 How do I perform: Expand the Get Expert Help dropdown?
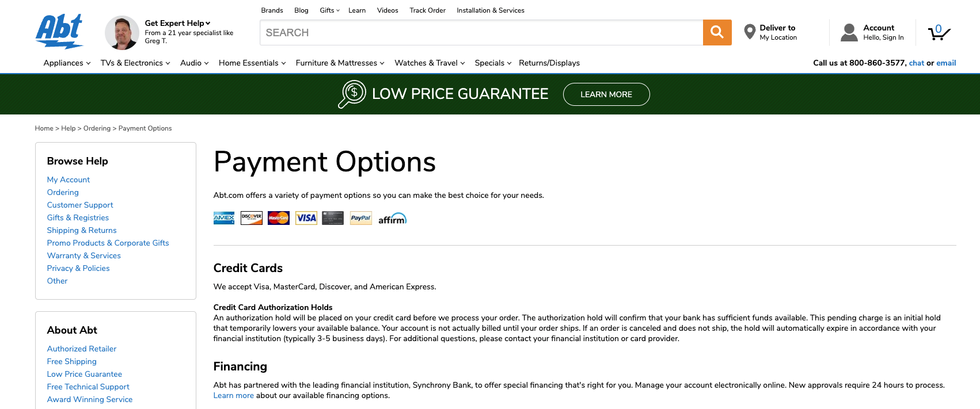tap(177, 23)
